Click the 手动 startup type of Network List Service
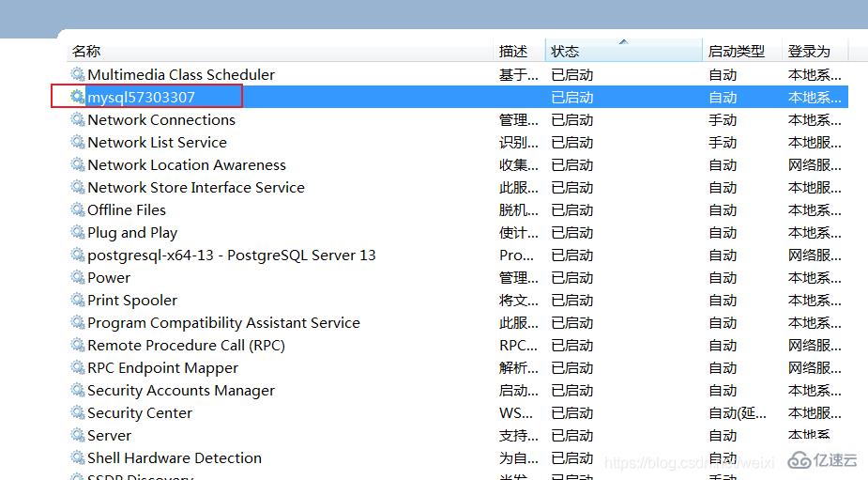 [x=723, y=143]
